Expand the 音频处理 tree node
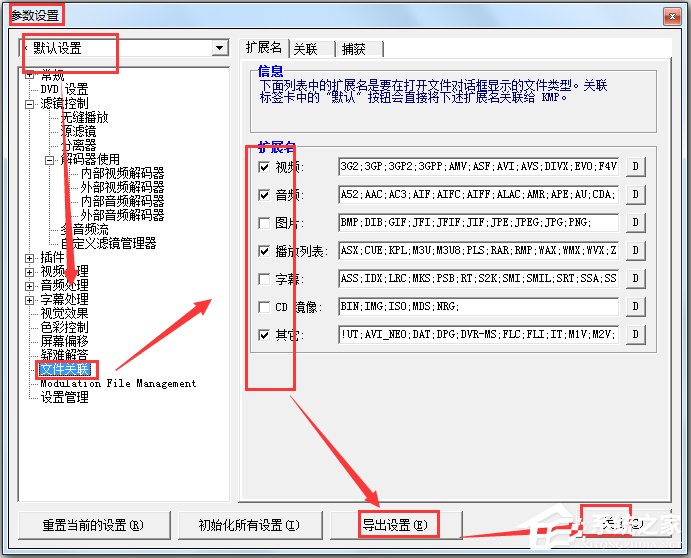 [30, 286]
